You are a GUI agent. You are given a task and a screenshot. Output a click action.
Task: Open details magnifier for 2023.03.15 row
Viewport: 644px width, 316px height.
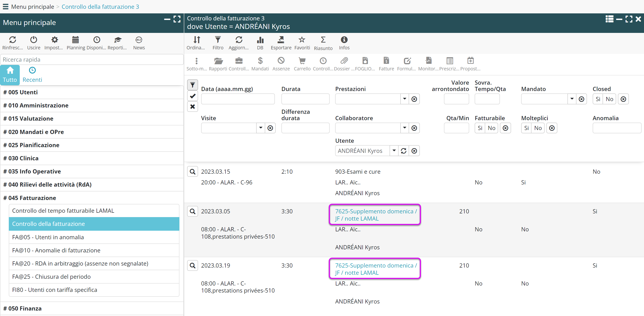point(193,171)
